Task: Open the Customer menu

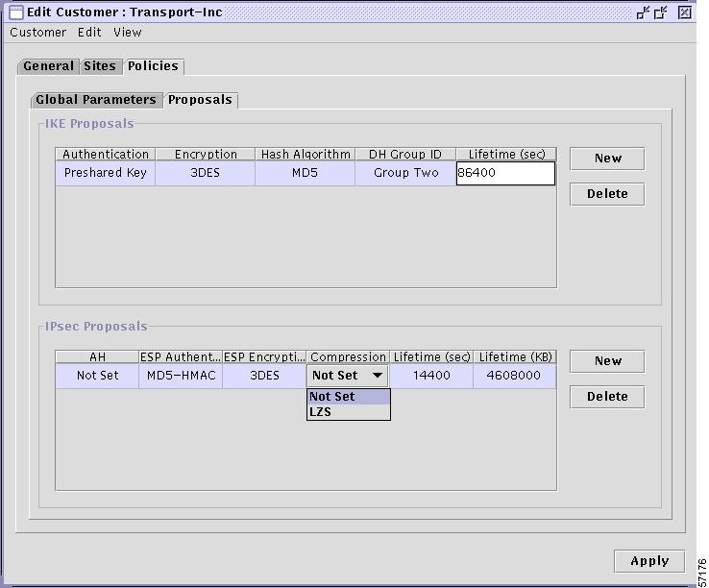Action: click(x=38, y=33)
